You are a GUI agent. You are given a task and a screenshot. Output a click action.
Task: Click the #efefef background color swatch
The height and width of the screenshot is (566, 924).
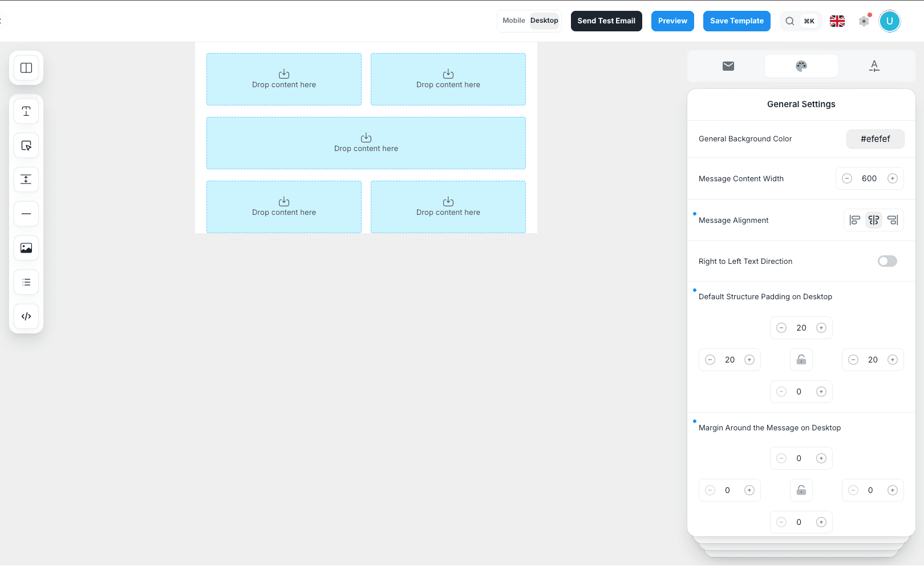click(876, 139)
